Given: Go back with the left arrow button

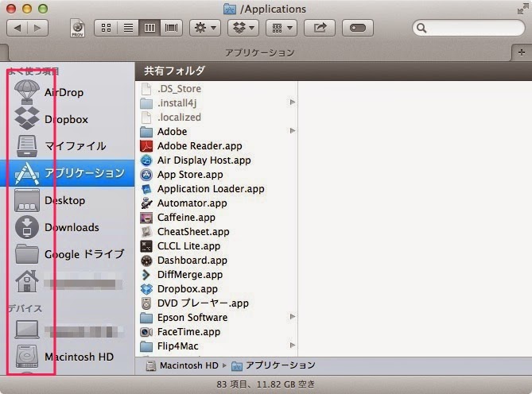Looking at the screenshot, I should 17,28.
